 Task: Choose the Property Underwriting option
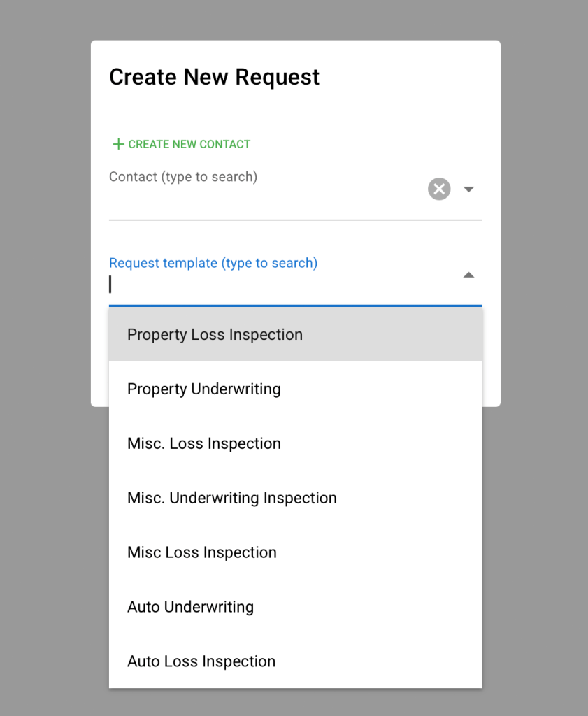click(x=204, y=389)
